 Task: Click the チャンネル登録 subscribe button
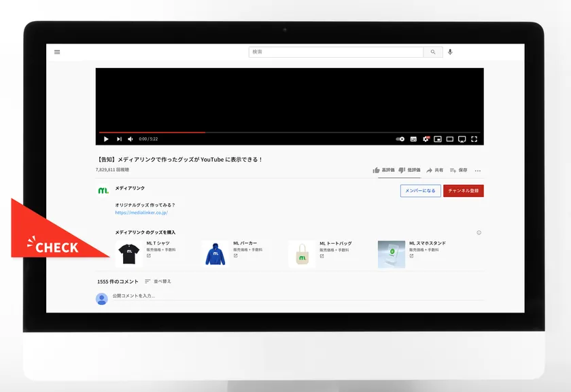(x=463, y=191)
